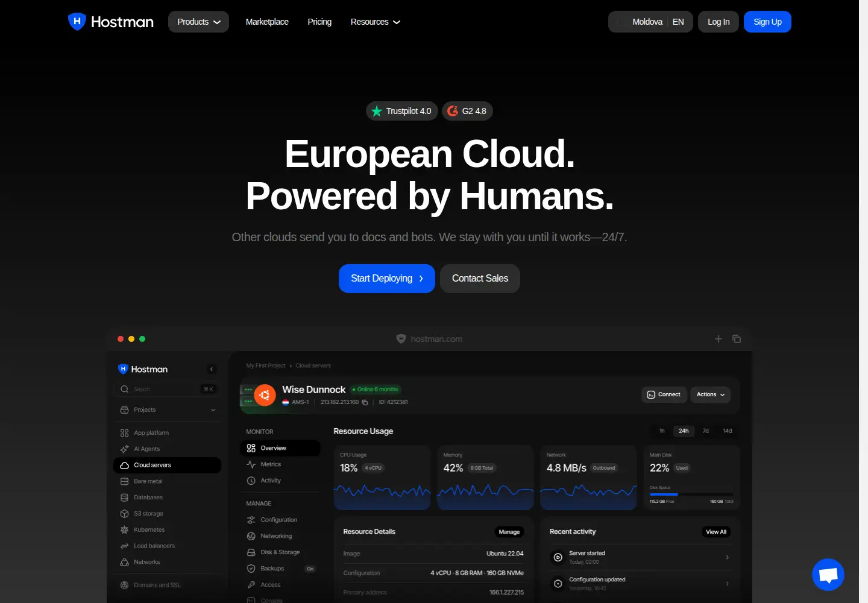868x603 pixels.
Task: Click the Disk Space usage bar
Action: pos(691,494)
